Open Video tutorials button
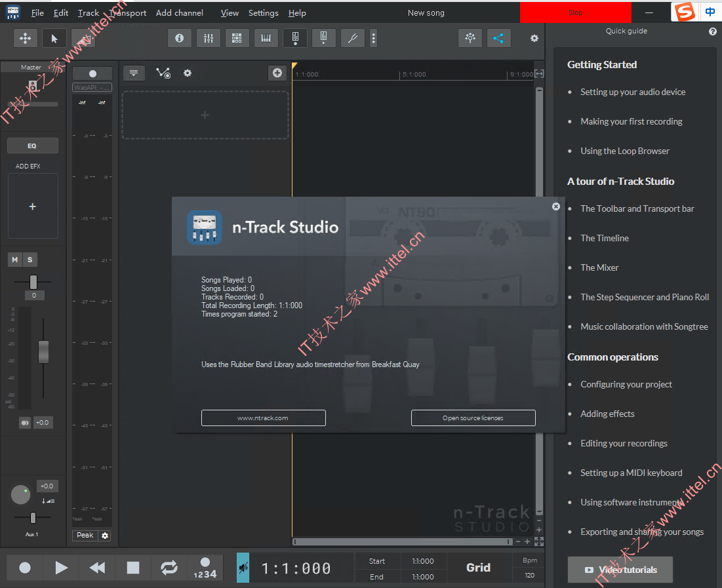This screenshot has width=722, height=588. point(620,570)
